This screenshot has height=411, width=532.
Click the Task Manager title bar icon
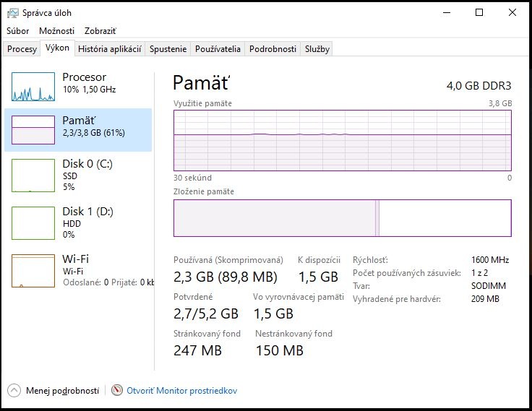pyautogui.click(x=13, y=13)
